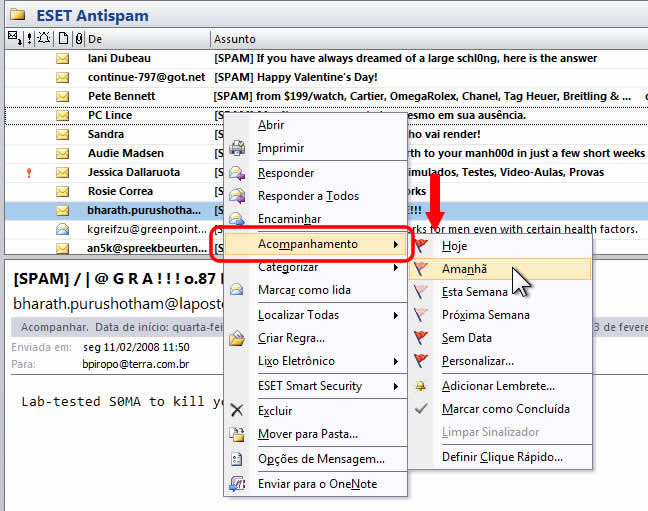Image resolution: width=648 pixels, height=511 pixels.
Task: Click the ESET Antispam folder icon
Action: coord(18,15)
